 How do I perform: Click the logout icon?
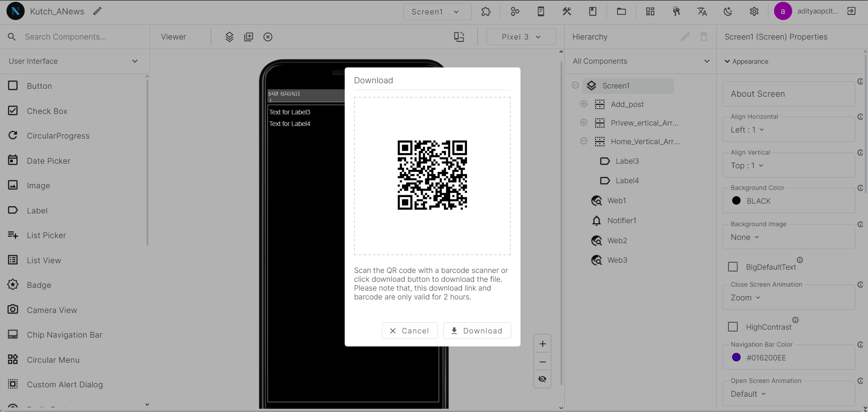click(x=851, y=11)
